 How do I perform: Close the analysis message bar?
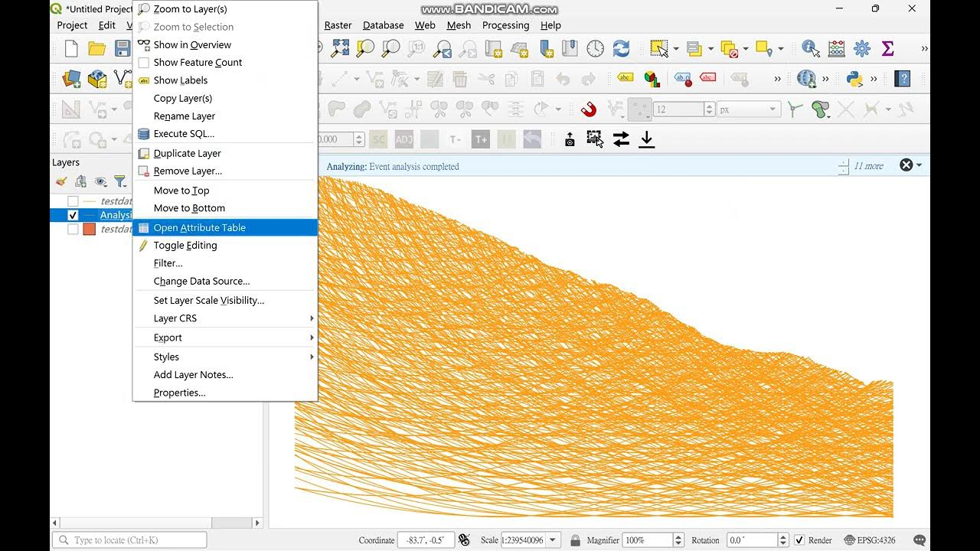point(906,165)
